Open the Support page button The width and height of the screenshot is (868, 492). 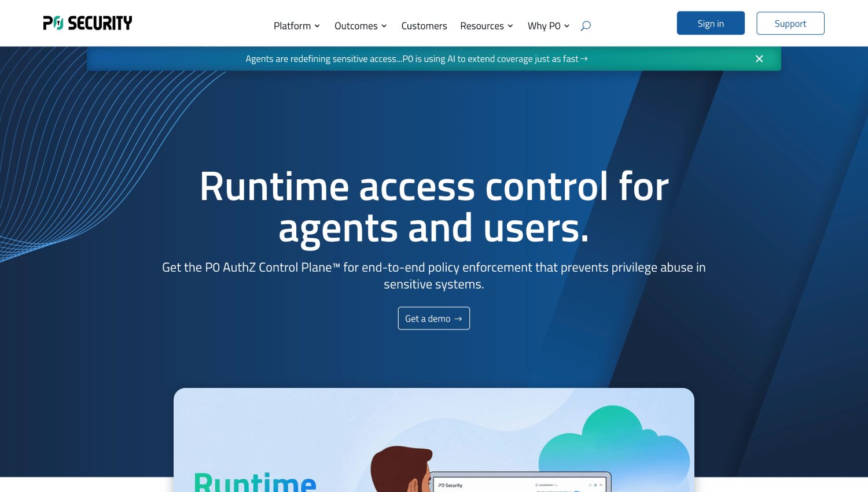point(790,23)
